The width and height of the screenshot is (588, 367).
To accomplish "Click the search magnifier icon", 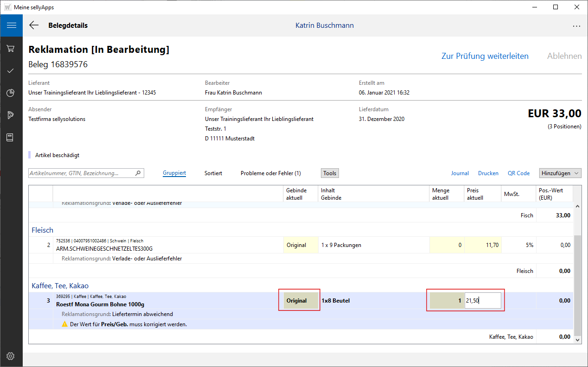I will [x=138, y=173].
